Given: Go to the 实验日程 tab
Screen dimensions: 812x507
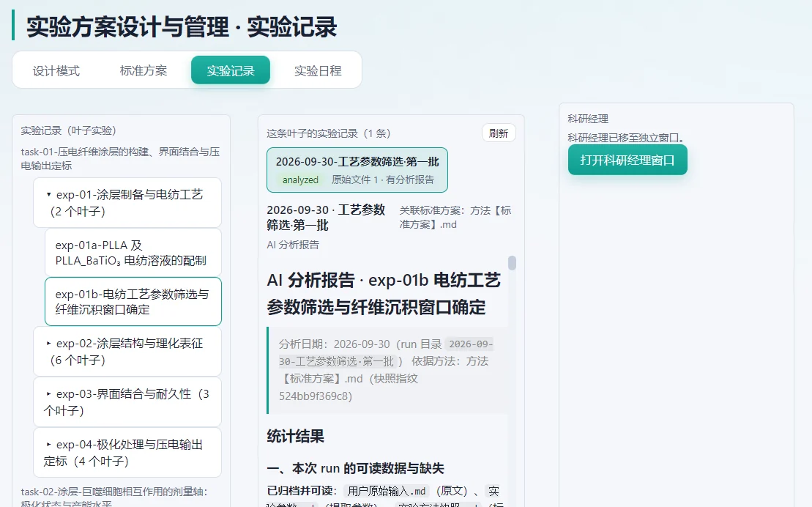Looking at the screenshot, I should tap(318, 70).
